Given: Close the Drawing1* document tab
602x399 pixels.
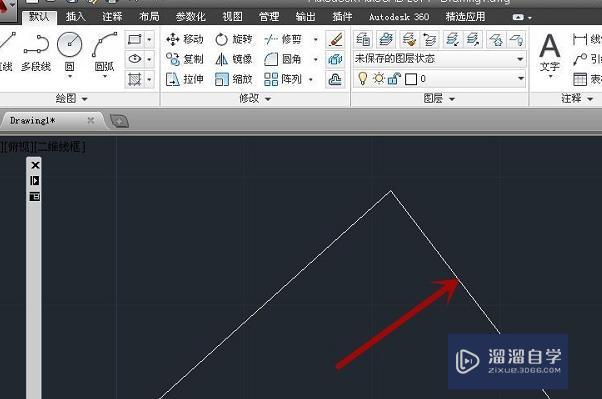Looking at the screenshot, I should (x=91, y=121).
